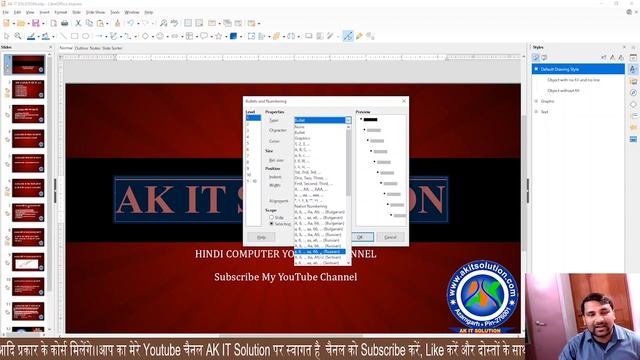The width and height of the screenshot is (640, 360).
Task: Switch to the Slide Sorter view tab
Action: tap(112, 48)
